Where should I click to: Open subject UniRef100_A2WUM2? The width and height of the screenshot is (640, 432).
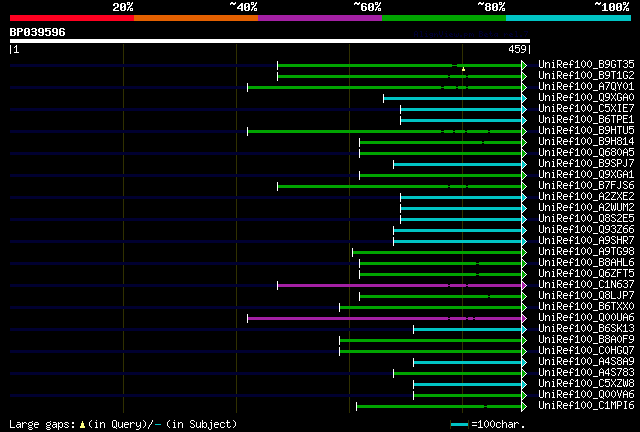[586, 207]
